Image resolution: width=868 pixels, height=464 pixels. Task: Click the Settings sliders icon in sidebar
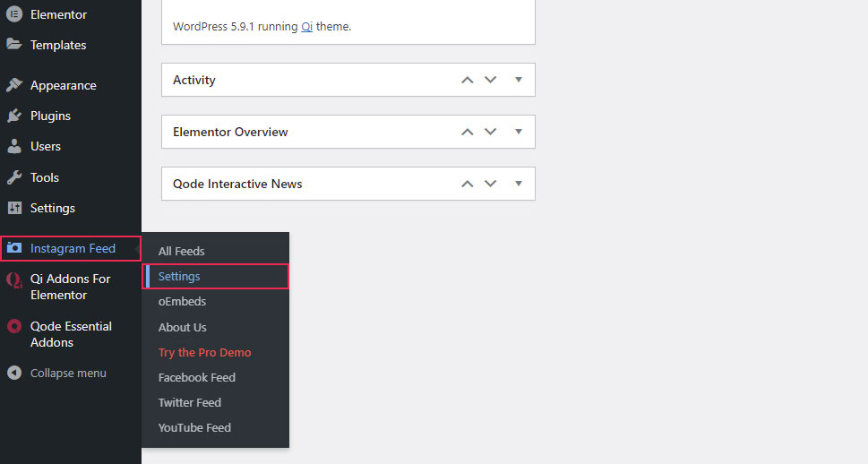pyautogui.click(x=14, y=208)
